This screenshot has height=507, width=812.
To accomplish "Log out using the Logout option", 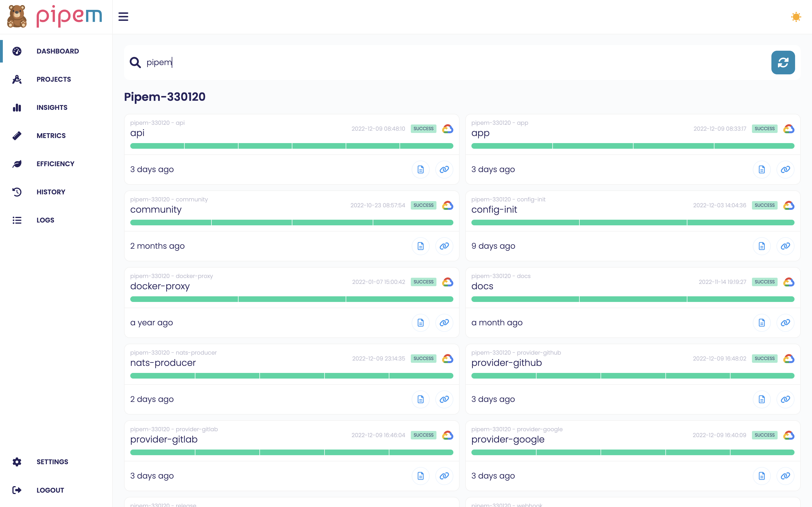I will coord(50,490).
